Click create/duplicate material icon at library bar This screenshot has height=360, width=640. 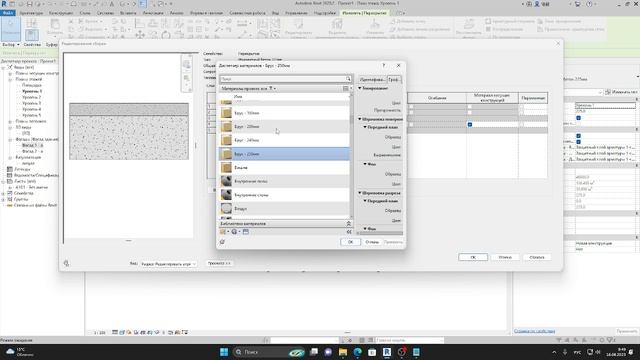[223, 232]
